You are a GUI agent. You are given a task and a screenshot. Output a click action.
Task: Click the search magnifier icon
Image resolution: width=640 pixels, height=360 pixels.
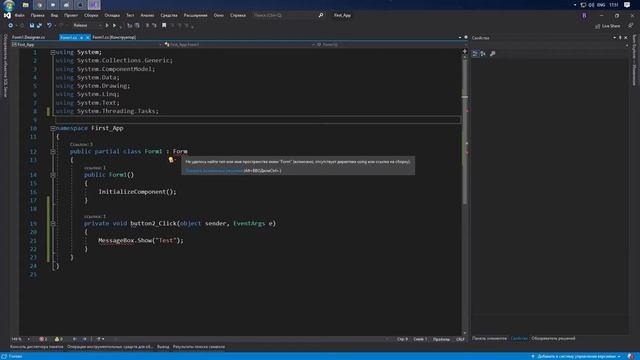pyautogui.click(x=321, y=15)
